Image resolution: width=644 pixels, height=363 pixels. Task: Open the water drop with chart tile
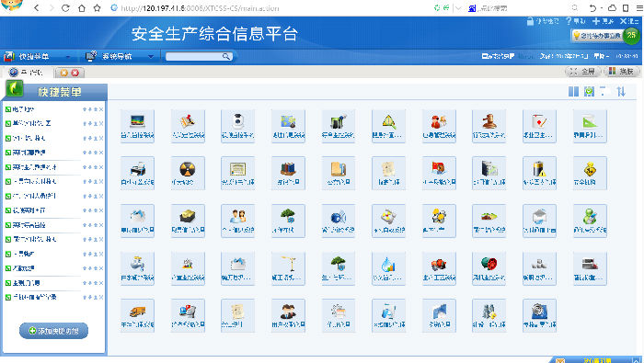pos(388,268)
